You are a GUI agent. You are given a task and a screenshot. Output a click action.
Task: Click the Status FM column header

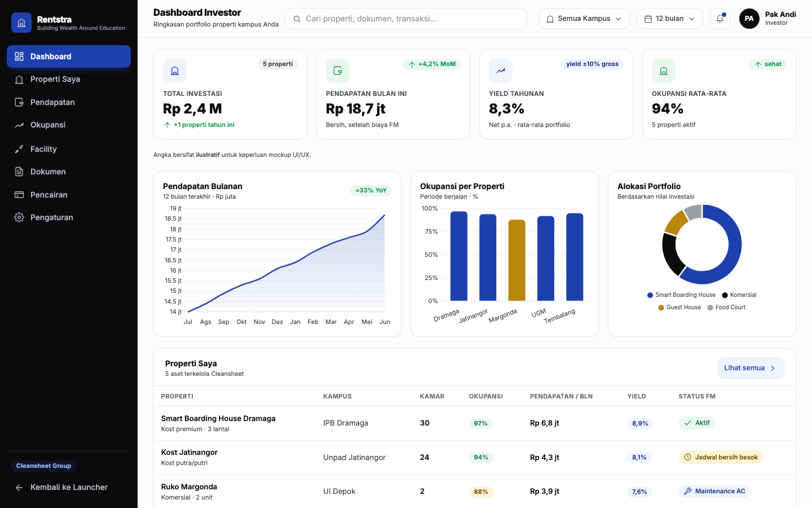coord(697,396)
